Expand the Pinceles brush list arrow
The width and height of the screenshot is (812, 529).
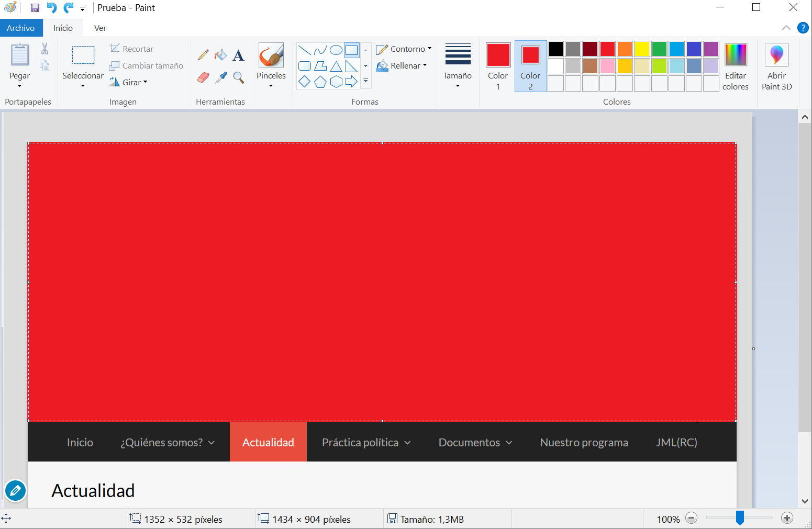click(271, 86)
